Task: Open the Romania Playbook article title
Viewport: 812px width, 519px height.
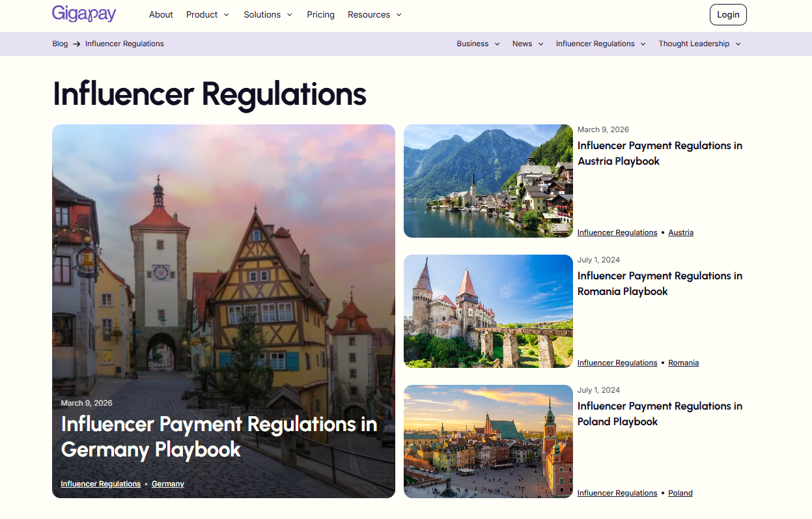Action: 660,283
